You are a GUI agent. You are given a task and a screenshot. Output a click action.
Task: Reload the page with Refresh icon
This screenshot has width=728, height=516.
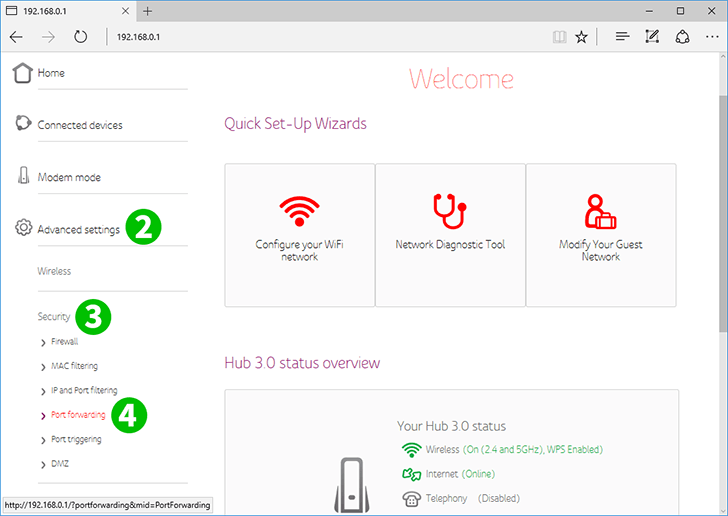80,37
